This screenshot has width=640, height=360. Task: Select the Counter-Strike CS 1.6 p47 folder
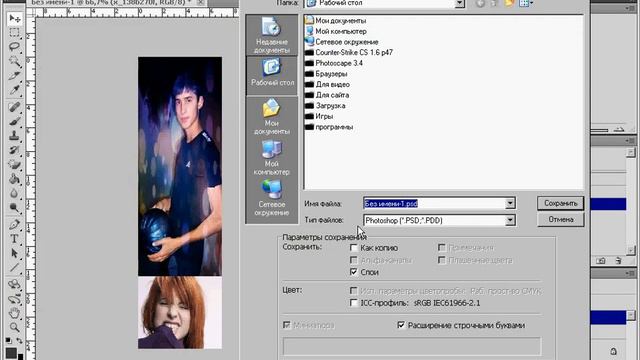coord(349,52)
